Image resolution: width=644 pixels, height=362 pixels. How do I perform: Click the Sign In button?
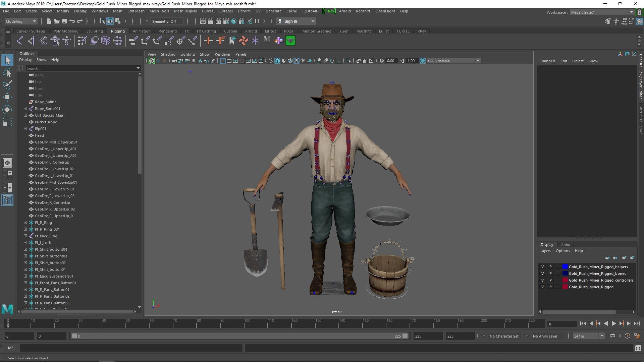(x=296, y=21)
